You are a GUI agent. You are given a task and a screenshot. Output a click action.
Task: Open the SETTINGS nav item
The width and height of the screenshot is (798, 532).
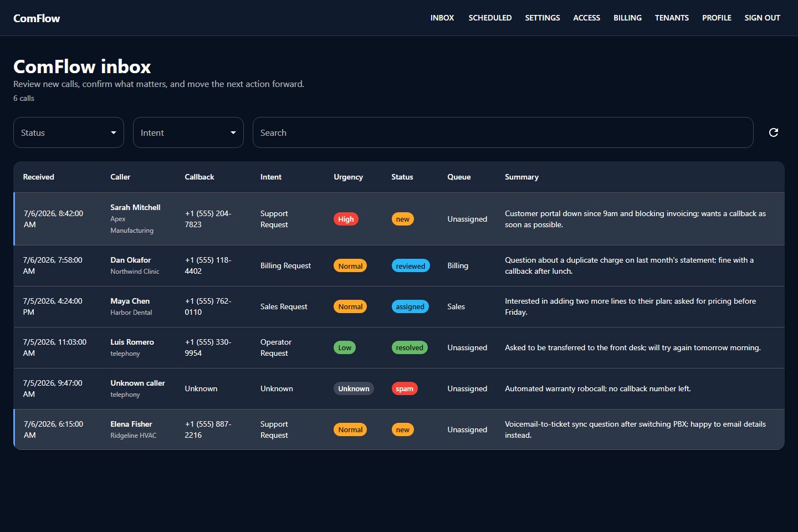pyautogui.click(x=543, y=18)
